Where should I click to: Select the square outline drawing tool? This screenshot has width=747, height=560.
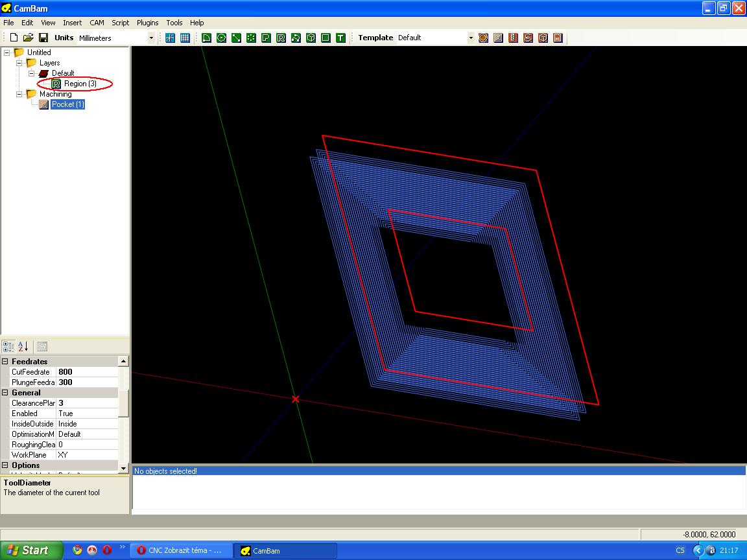tap(326, 38)
